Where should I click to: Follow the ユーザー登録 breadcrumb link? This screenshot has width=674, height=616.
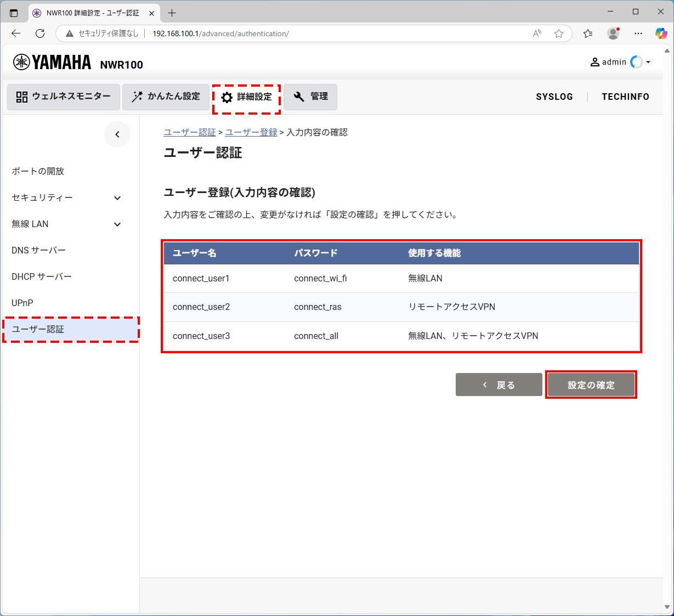click(x=251, y=132)
